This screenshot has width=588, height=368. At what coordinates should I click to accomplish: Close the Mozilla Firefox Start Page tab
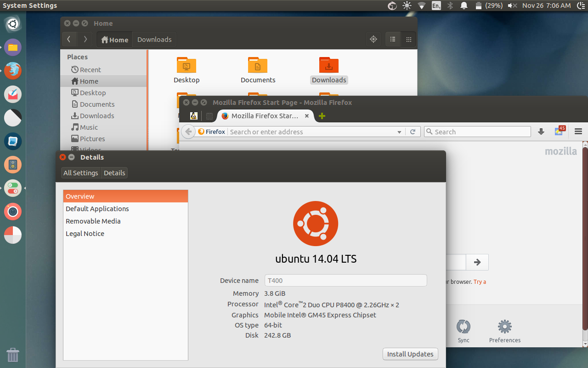(x=307, y=116)
